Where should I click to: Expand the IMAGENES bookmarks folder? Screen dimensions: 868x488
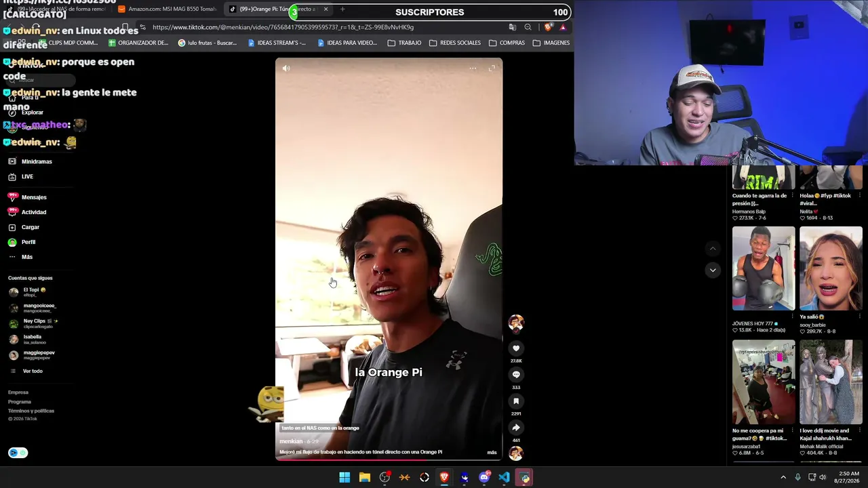pos(551,43)
